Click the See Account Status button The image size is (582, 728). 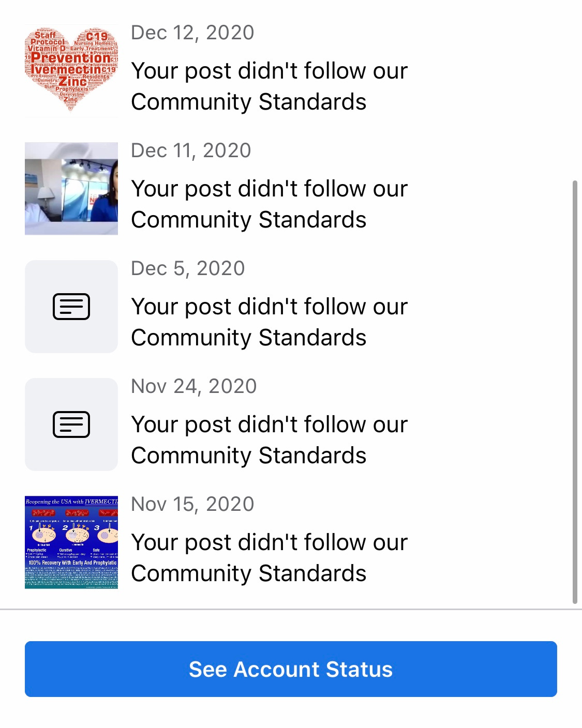click(291, 669)
